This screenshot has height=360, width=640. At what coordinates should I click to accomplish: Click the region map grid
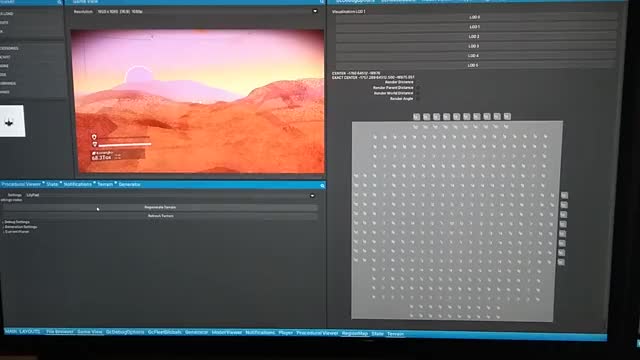(456, 220)
